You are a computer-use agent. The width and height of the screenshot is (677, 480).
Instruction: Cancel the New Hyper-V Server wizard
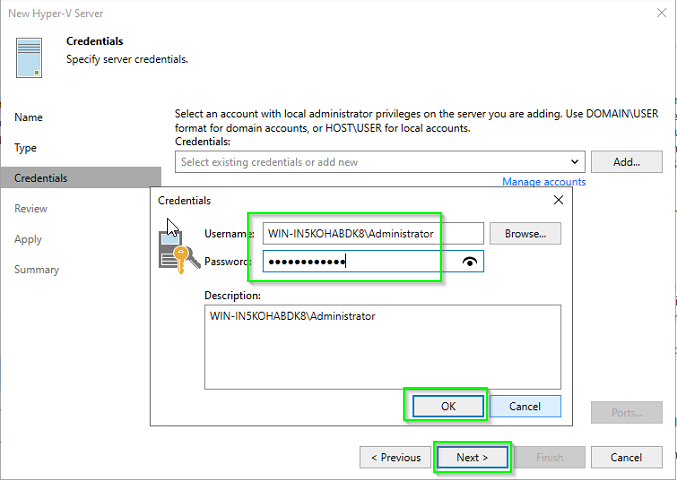coord(626,457)
